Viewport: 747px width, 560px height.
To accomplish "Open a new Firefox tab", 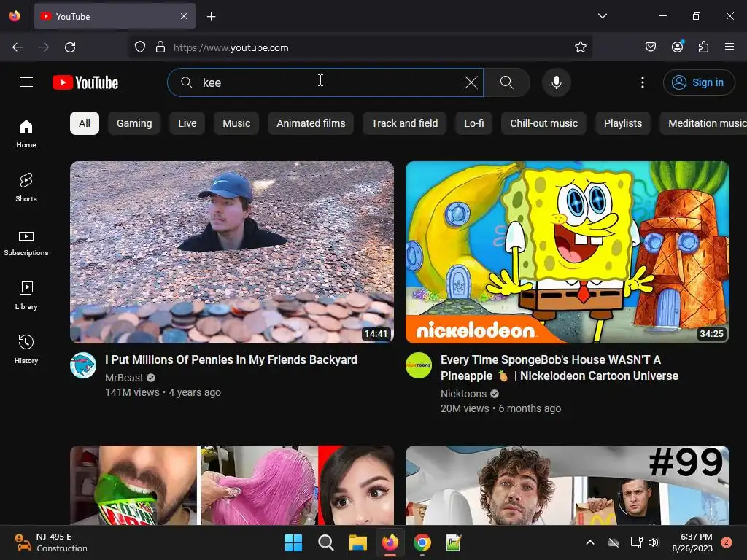I will pyautogui.click(x=211, y=17).
